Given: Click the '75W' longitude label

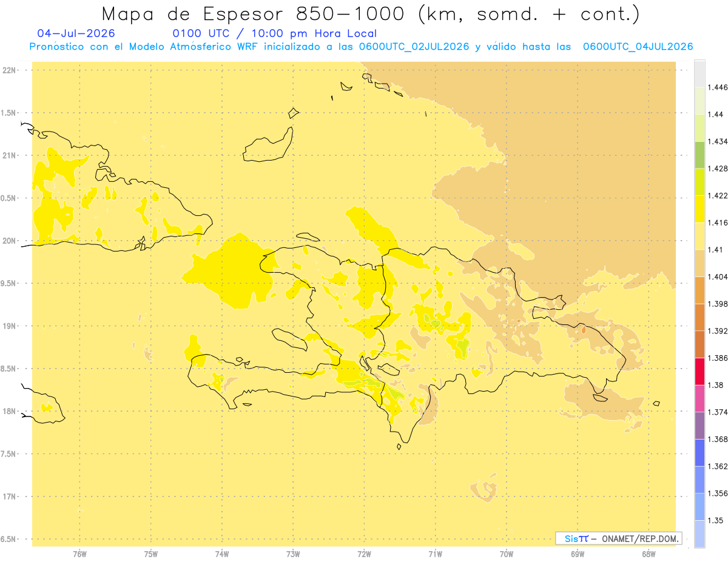Looking at the screenshot, I should tap(150, 554).
